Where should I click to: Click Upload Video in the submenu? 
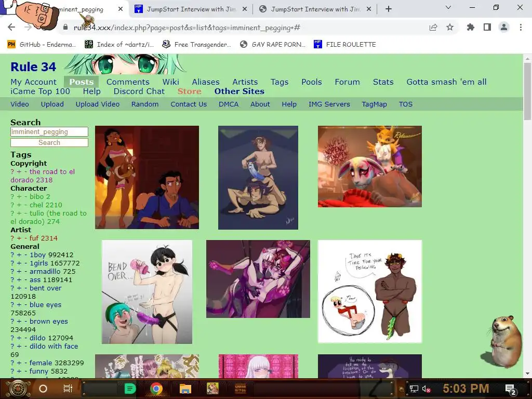pos(98,104)
